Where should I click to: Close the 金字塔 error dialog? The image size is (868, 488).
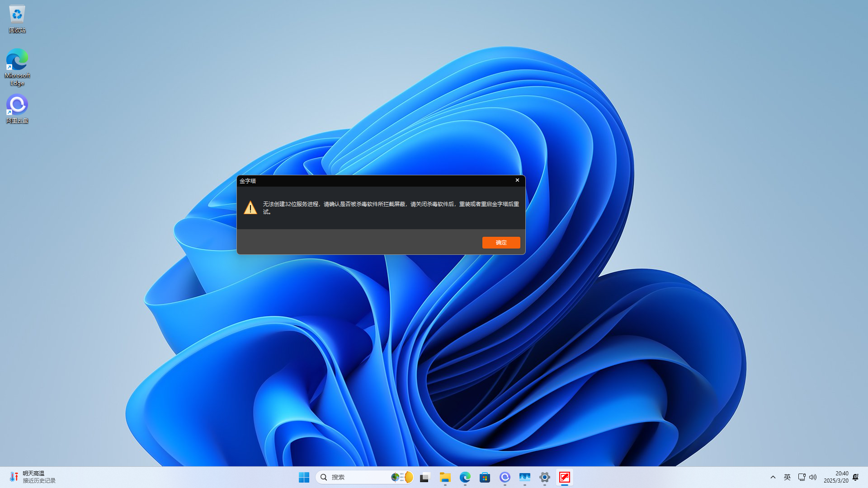coord(517,180)
